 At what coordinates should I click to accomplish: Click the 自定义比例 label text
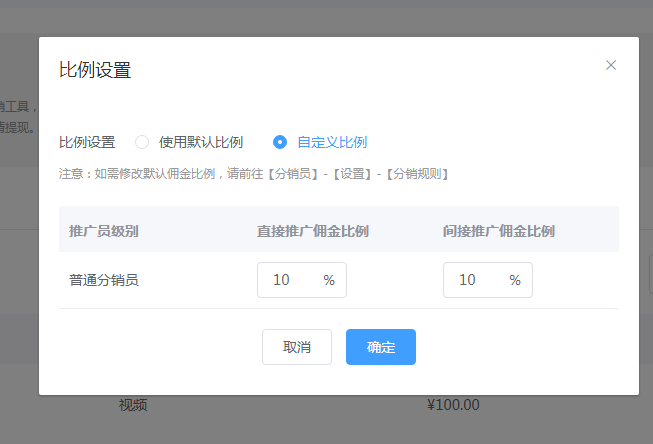click(x=324, y=142)
